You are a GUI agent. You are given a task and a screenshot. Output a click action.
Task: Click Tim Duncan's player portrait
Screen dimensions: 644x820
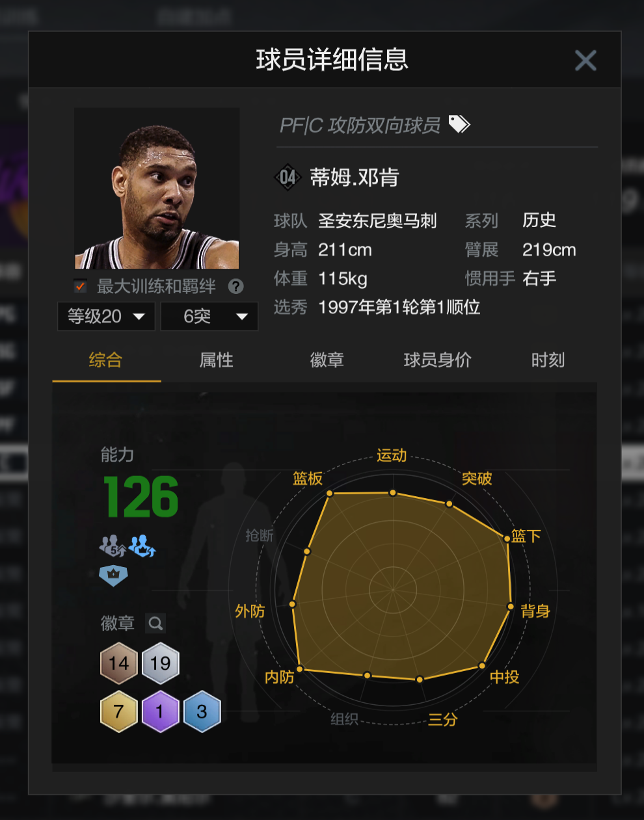coord(157,189)
